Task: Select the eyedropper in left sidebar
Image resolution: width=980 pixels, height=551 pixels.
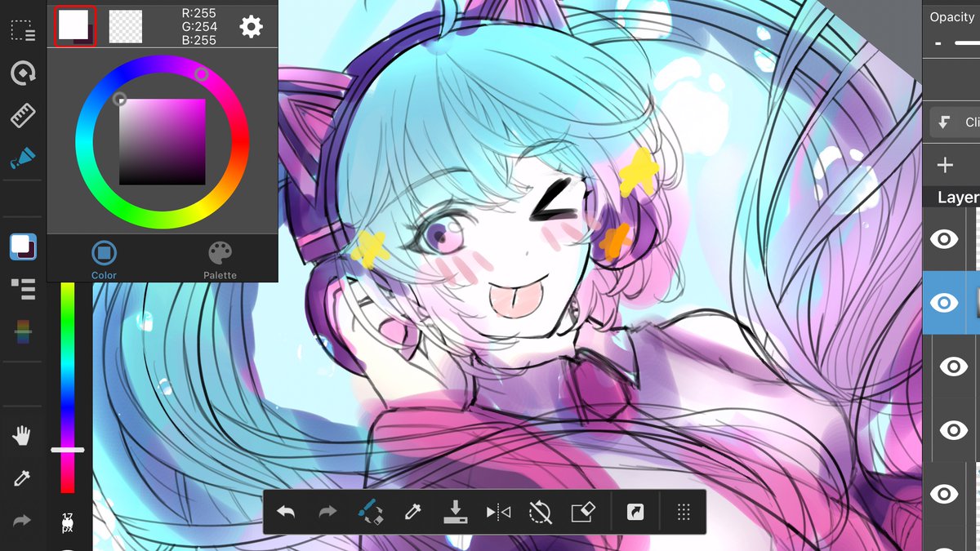Action: [22, 478]
